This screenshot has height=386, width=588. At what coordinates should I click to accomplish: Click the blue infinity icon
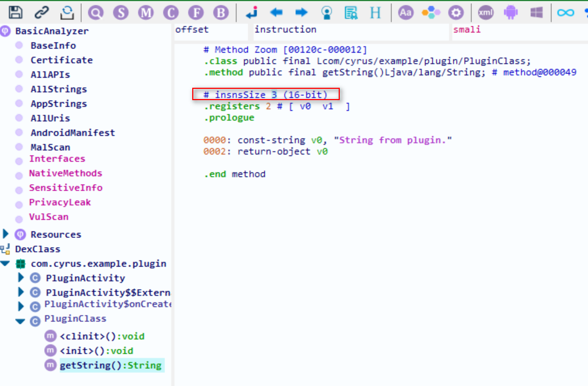click(x=565, y=13)
